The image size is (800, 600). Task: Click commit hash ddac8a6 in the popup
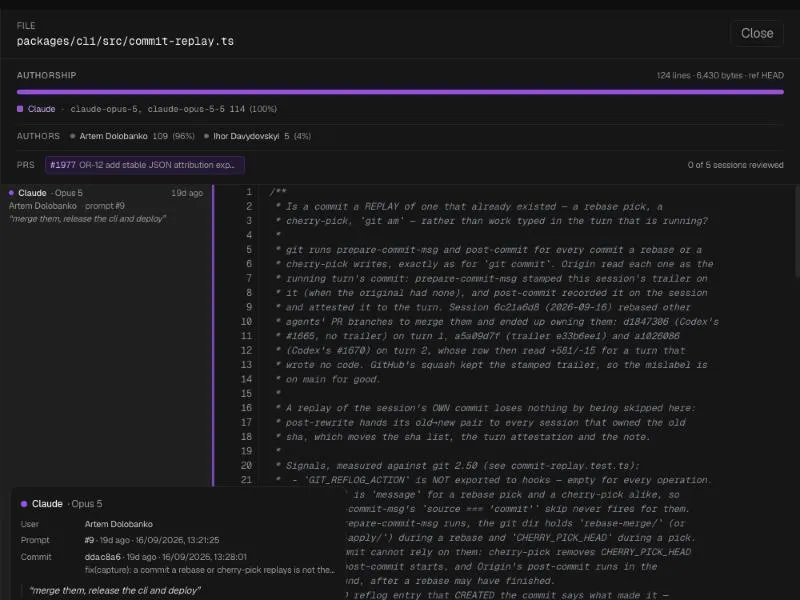(x=103, y=557)
